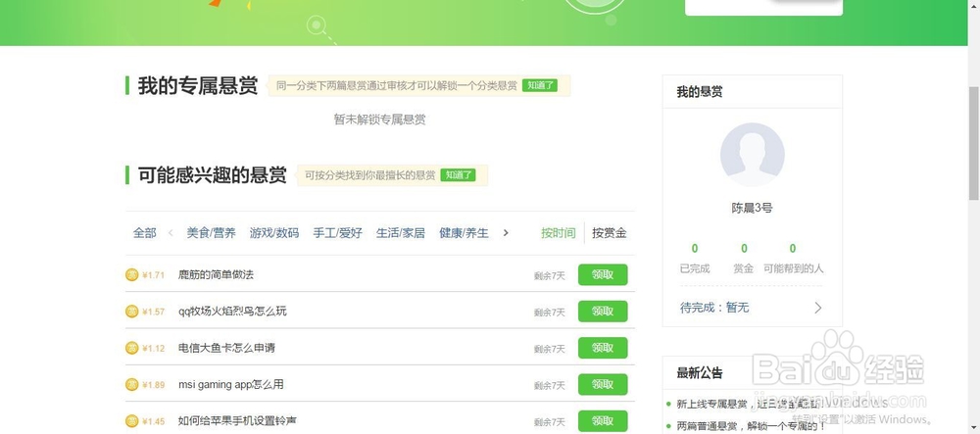Click the 可能帮到的人 count

tap(793, 249)
